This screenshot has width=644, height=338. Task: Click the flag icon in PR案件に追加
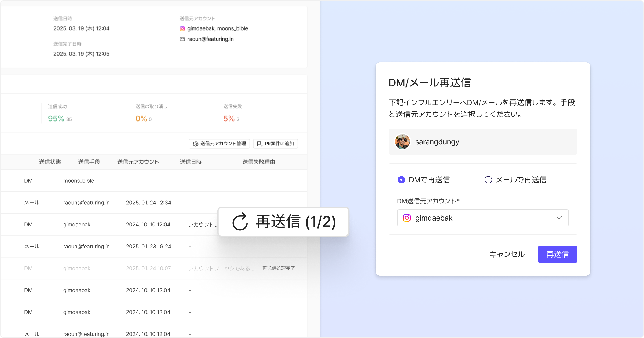(259, 144)
